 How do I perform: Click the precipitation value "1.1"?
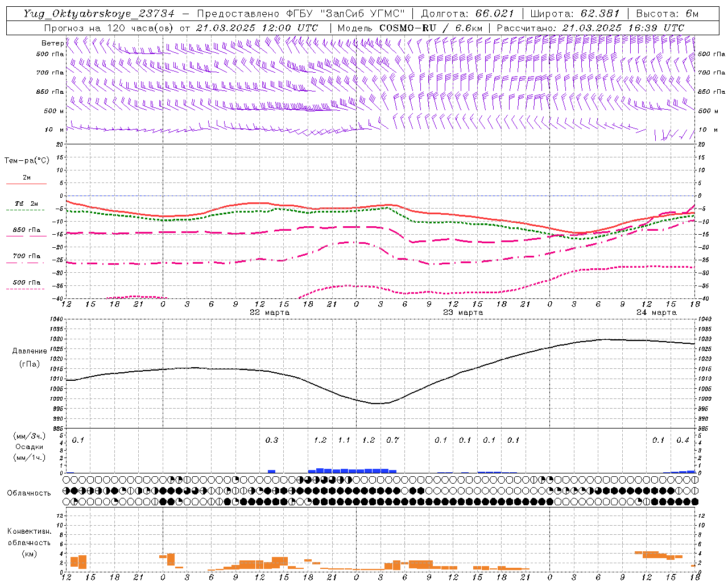coord(344,440)
